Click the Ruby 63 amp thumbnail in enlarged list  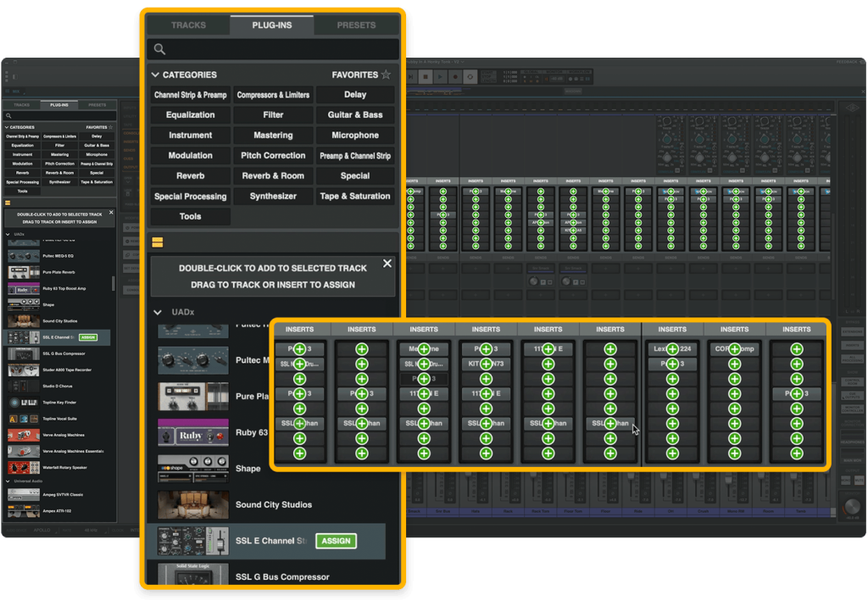click(x=192, y=432)
